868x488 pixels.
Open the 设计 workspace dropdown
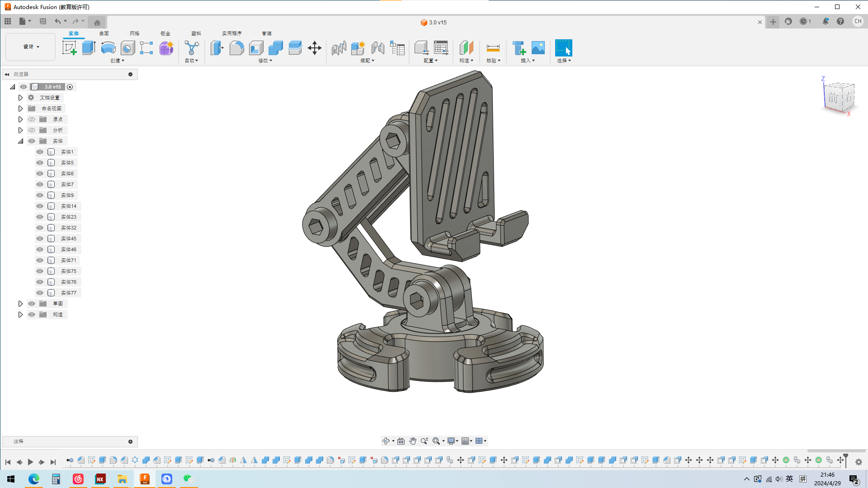point(31,47)
